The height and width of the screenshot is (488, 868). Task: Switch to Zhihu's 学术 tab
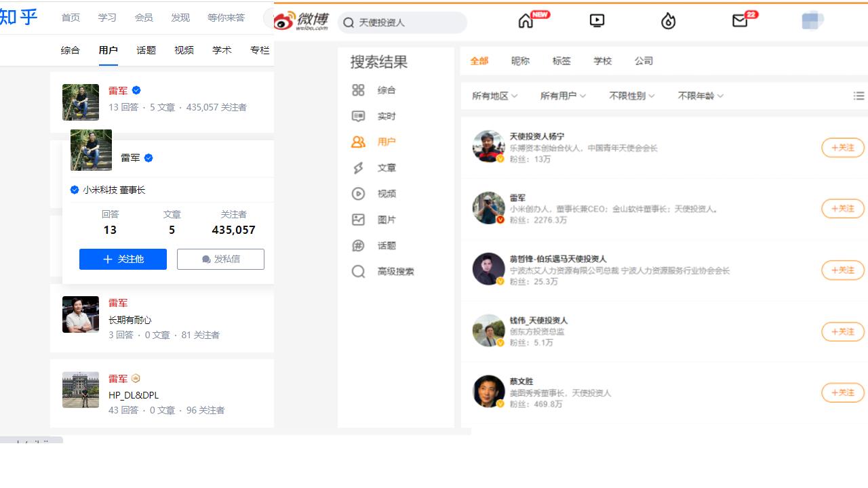click(x=222, y=49)
